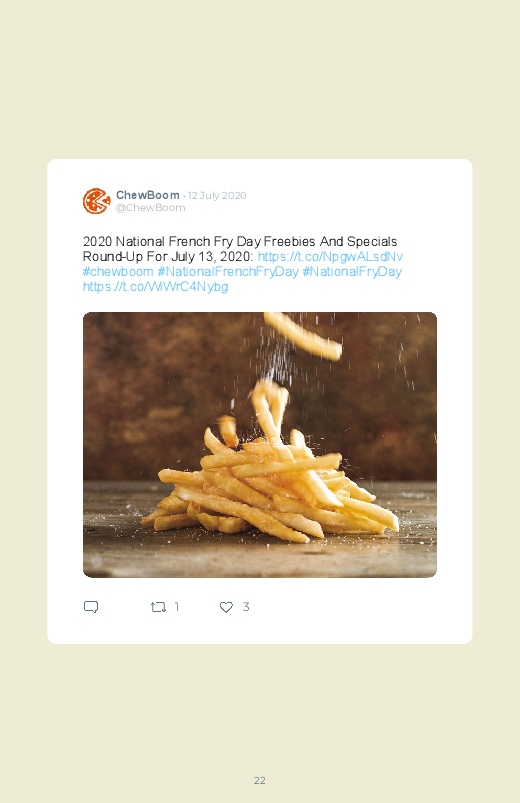Select the like count 3
Screen dimensions: 520x803
[x=246, y=607]
